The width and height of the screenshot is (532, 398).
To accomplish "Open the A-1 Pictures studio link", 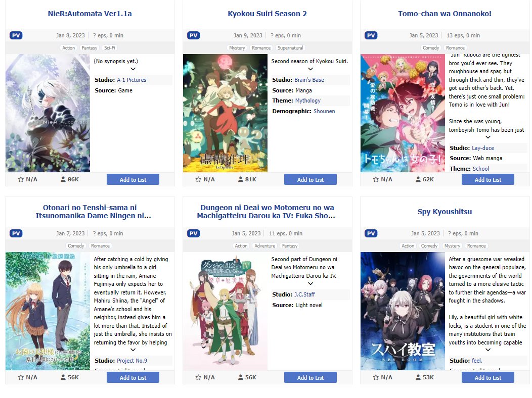I will click(x=131, y=80).
